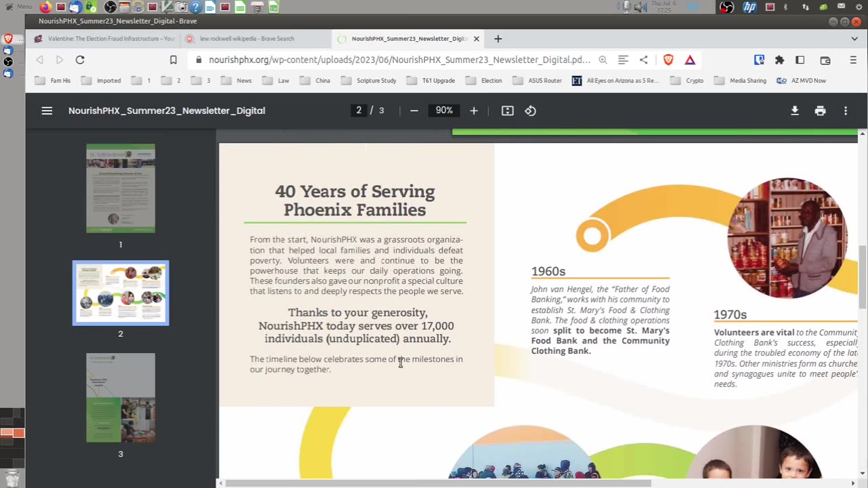868x488 pixels.
Task: Click the address bar URL
Action: (399, 60)
